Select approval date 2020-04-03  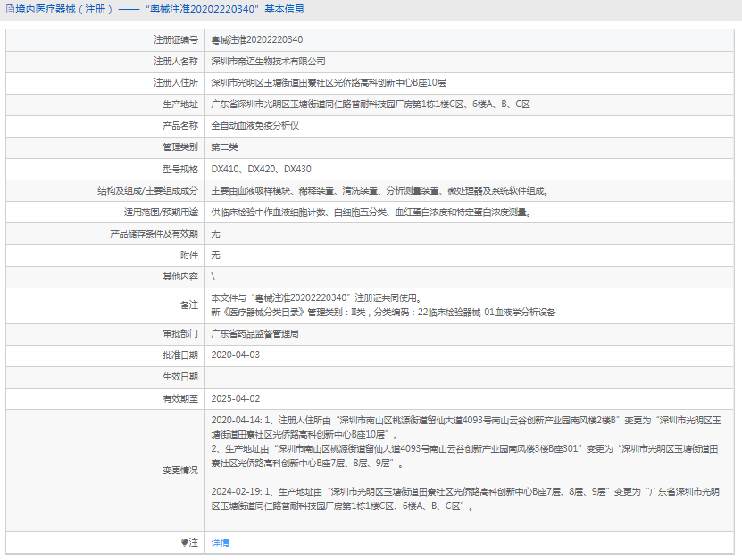[236, 355]
